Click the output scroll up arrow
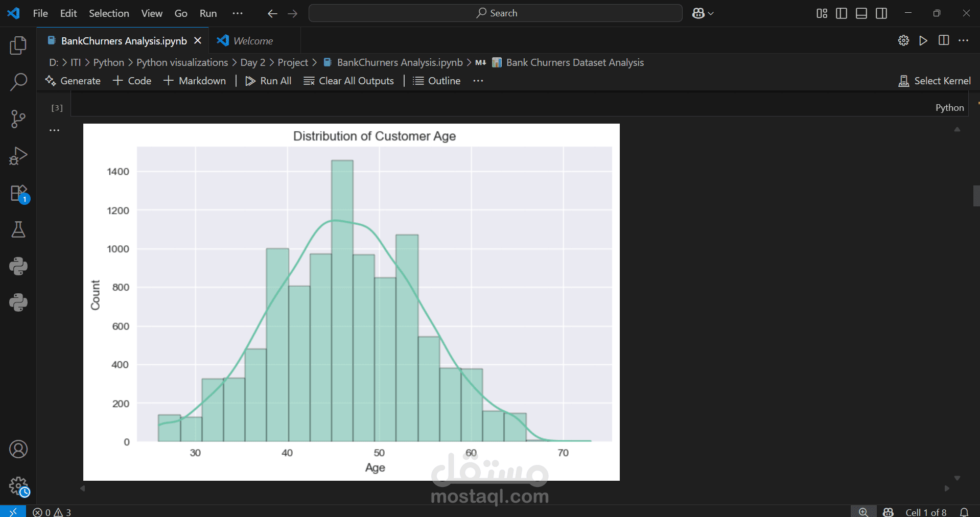Image resolution: width=980 pixels, height=517 pixels. click(x=958, y=130)
